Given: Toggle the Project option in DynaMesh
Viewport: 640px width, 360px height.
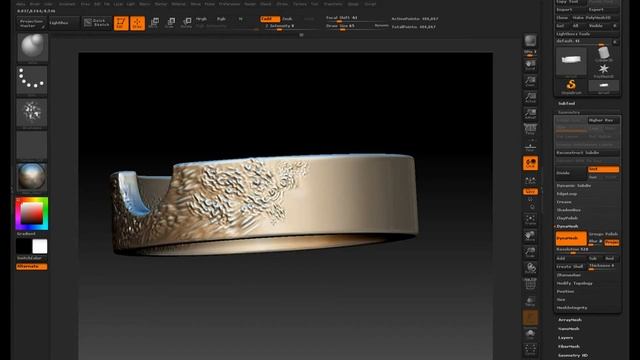Looking at the screenshot, I should click(612, 242).
